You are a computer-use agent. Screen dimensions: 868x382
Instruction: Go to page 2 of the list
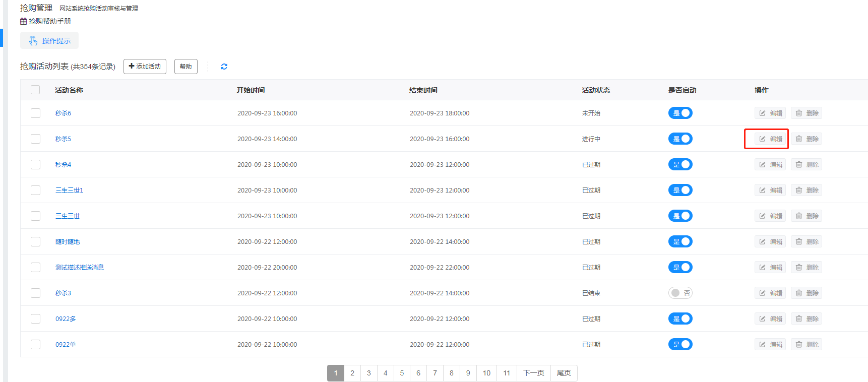(x=352, y=373)
